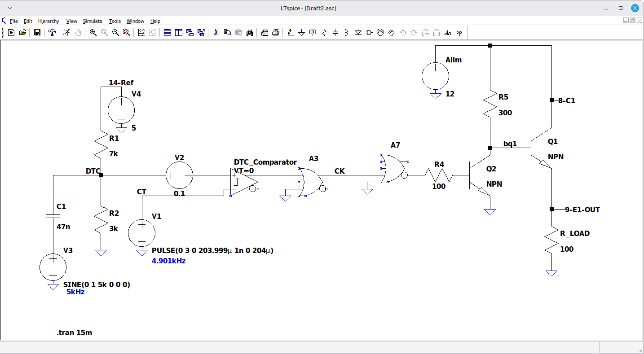Open the Tools menu
Image resolution: width=644 pixels, height=354 pixels.
pyautogui.click(x=115, y=21)
